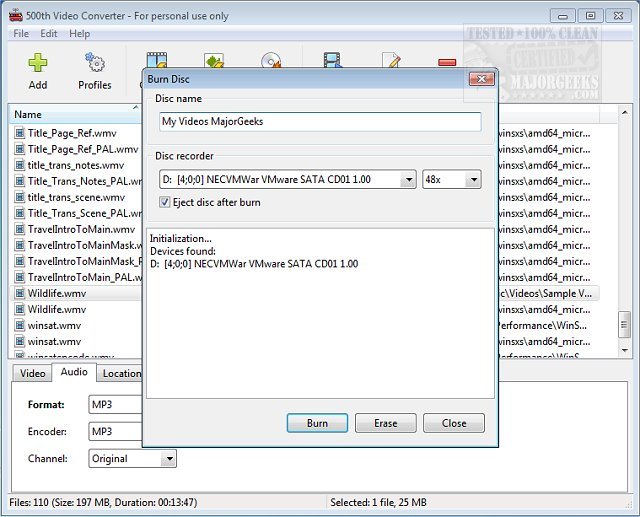
Task: Click the green Add plus icon
Action: 38,62
